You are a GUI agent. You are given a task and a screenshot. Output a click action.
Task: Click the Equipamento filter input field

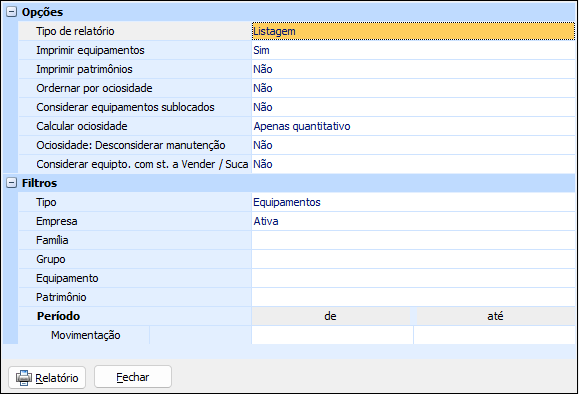[x=413, y=278]
